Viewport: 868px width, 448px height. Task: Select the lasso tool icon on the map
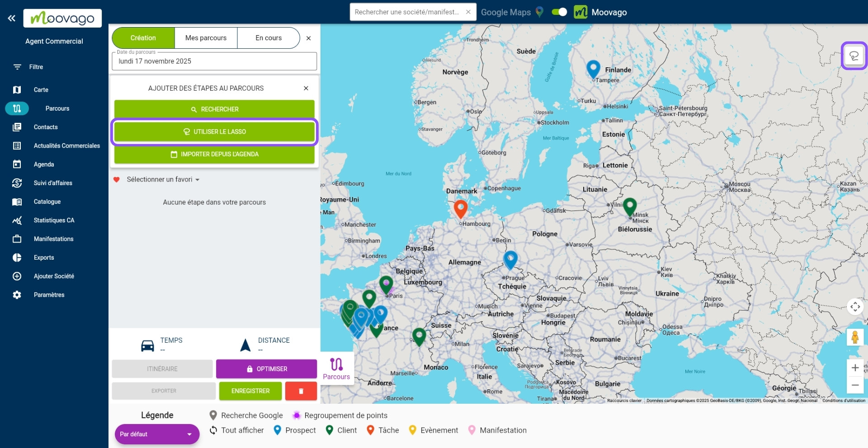(x=854, y=56)
